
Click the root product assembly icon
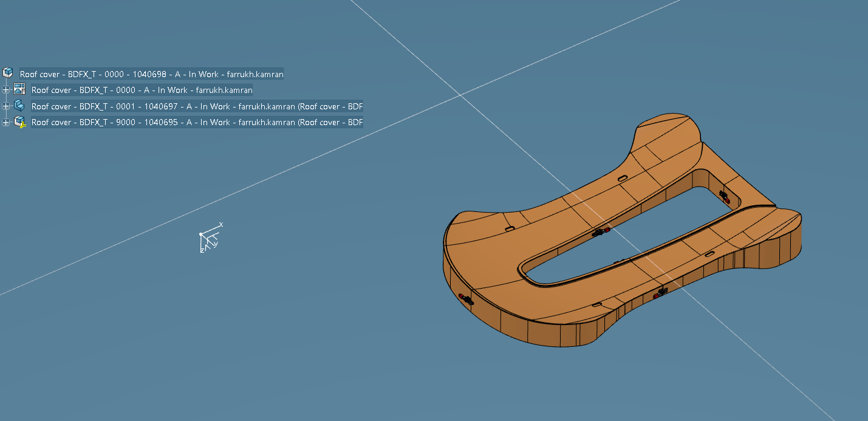point(8,73)
